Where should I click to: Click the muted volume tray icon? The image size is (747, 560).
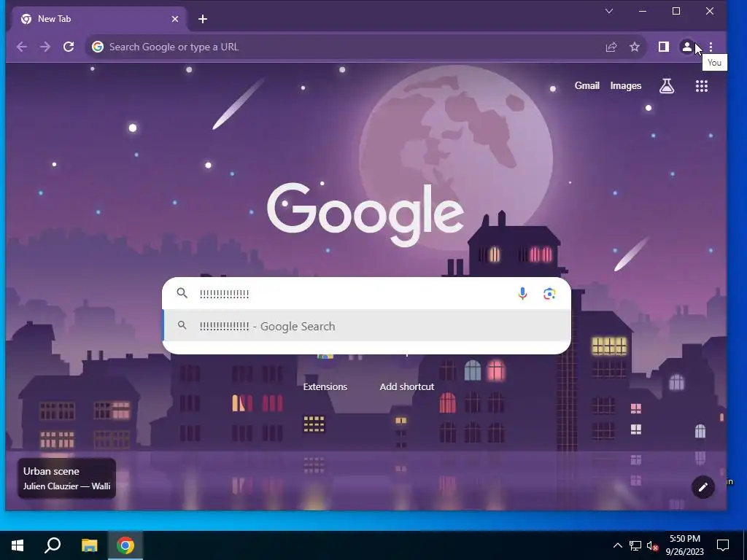(x=653, y=545)
